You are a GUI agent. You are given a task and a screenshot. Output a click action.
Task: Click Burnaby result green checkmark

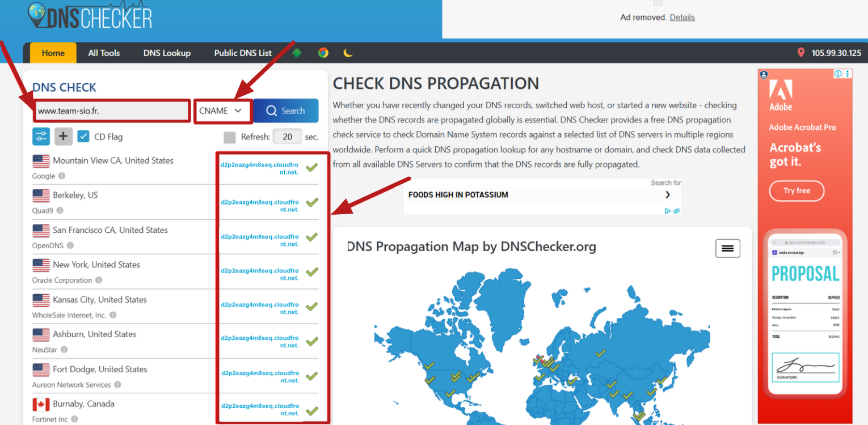click(311, 411)
